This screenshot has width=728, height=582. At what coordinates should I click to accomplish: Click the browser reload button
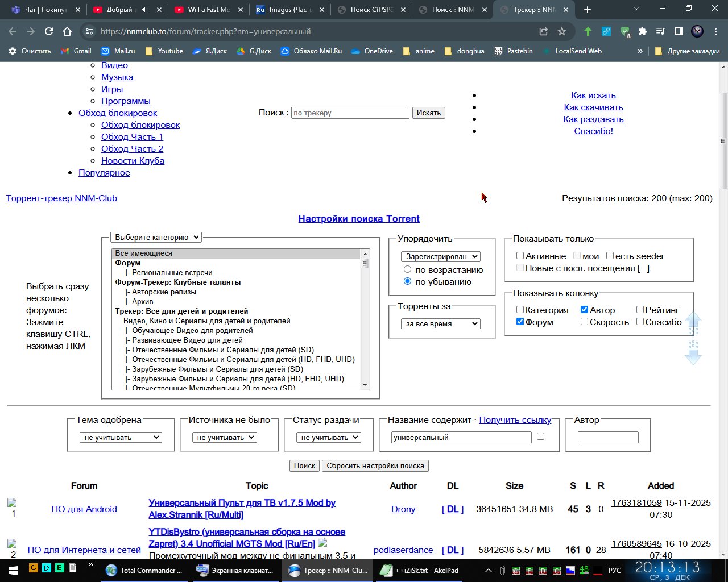click(x=49, y=31)
